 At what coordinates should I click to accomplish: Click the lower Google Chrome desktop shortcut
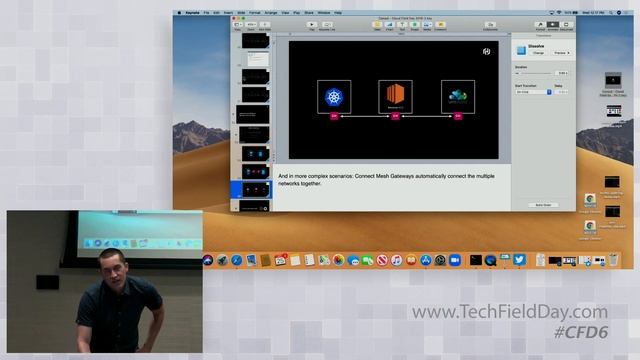(x=589, y=228)
